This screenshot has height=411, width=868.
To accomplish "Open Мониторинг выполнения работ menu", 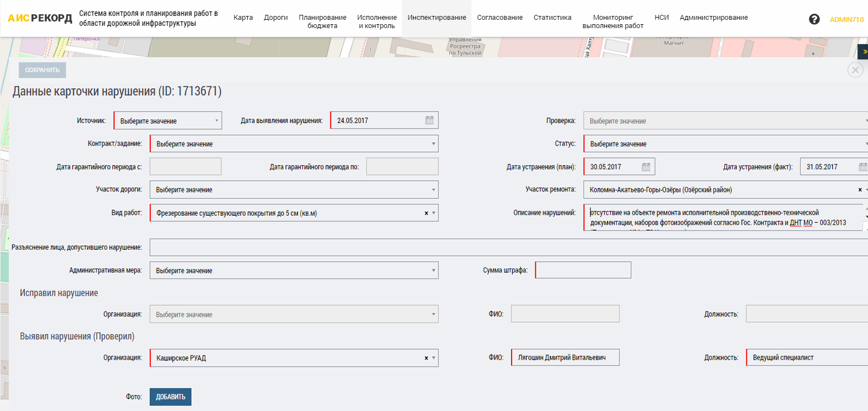I will (613, 21).
